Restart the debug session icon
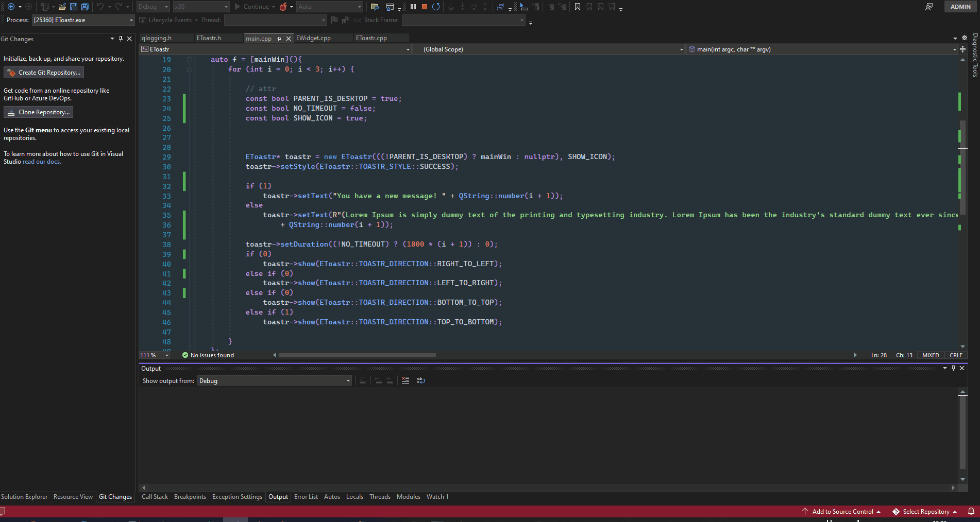The width and height of the screenshot is (980, 522). pyautogui.click(x=436, y=7)
